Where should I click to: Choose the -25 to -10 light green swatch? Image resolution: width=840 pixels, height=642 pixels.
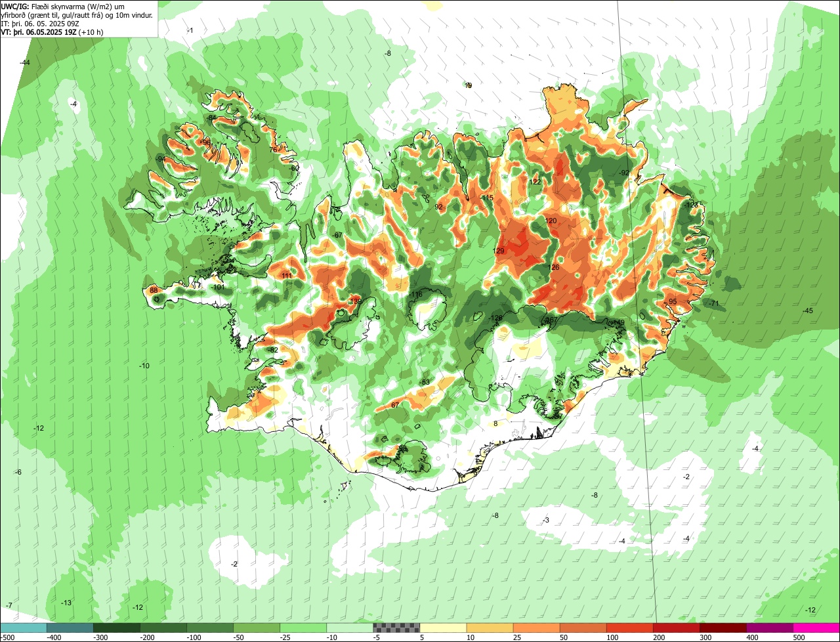click(x=303, y=628)
